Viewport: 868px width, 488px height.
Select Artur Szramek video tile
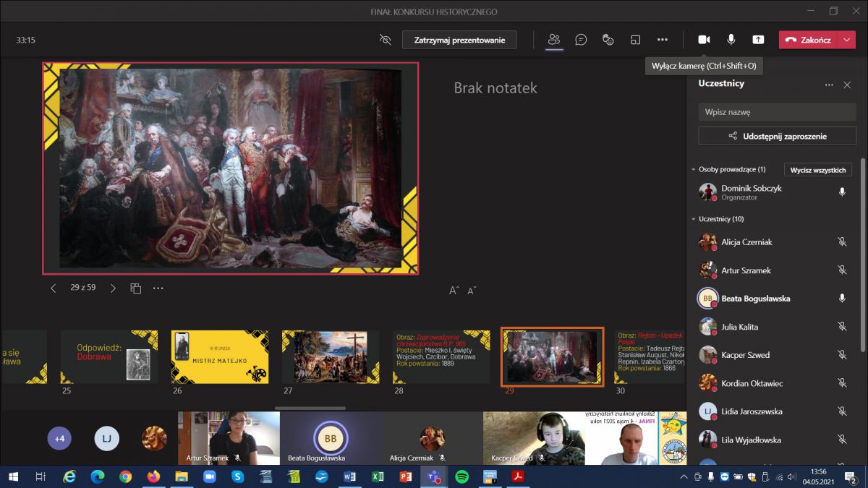(x=229, y=438)
